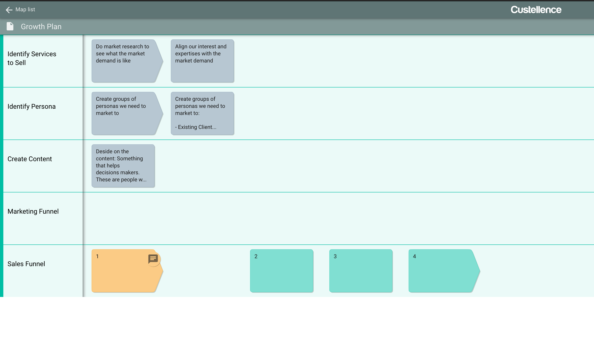This screenshot has width=594, height=364.
Task: Click the Growth Plan map title
Action: click(41, 26)
